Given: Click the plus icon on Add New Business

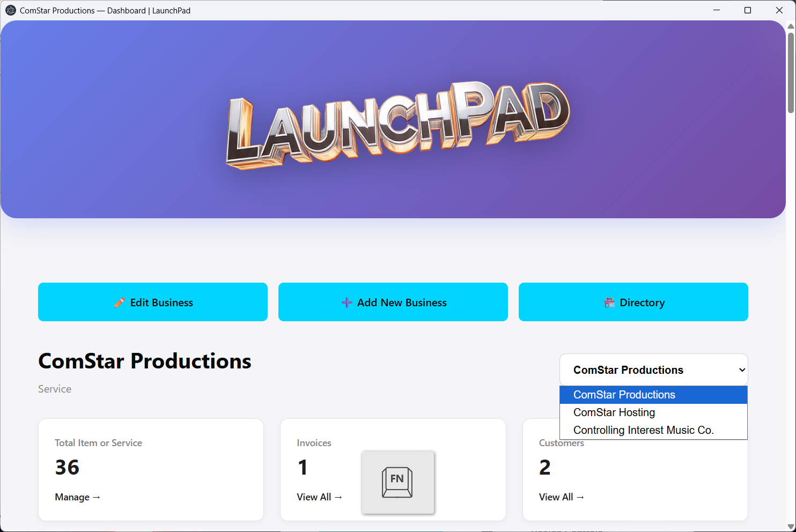Looking at the screenshot, I should click(347, 302).
